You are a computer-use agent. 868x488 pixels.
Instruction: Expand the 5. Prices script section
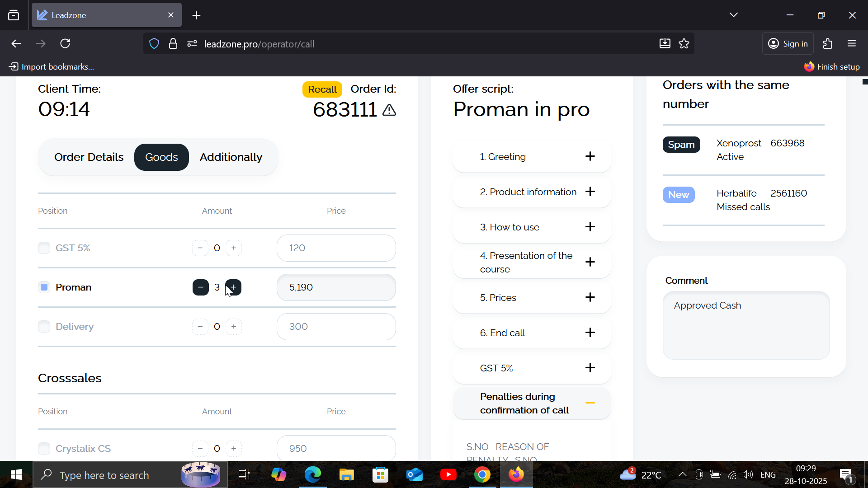click(532, 298)
